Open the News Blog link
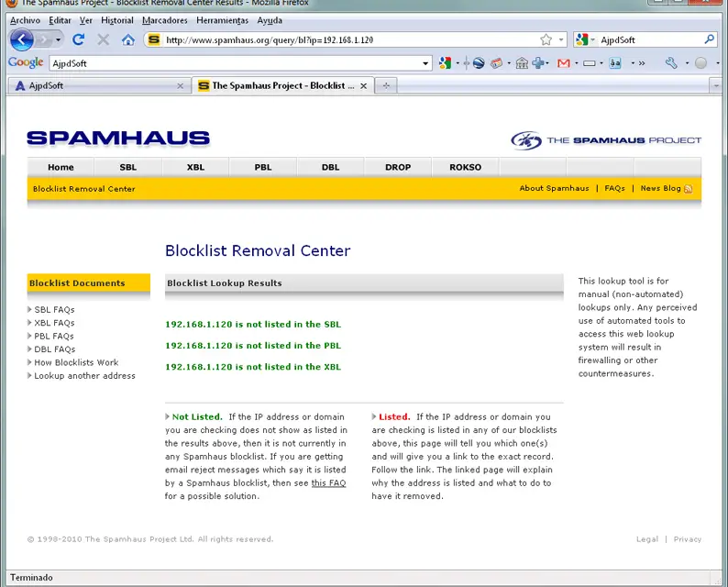The width and height of the screenshot is (728, 587). [661, 188]
